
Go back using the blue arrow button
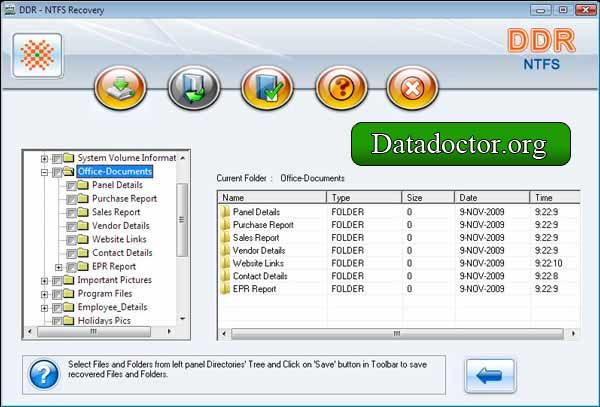(x=490, y=376)
